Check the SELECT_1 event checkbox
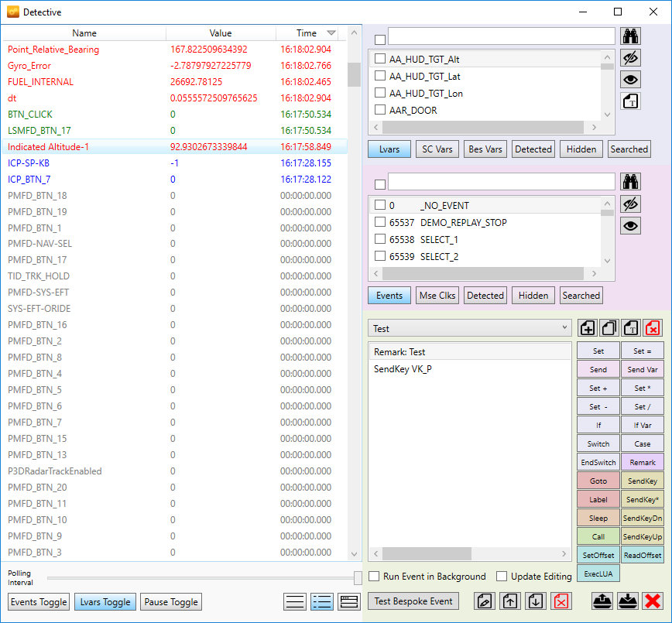 [379, 239]
